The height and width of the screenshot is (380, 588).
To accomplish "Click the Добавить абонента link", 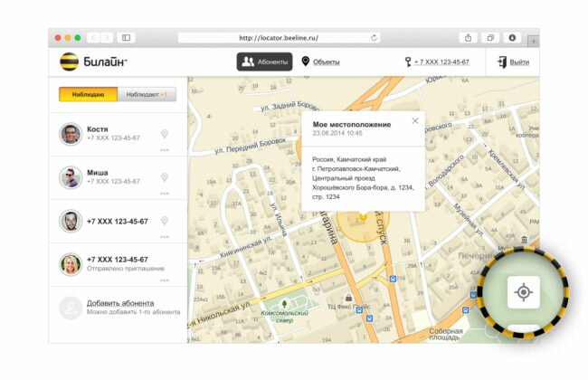I will click(x=120, y=303).
